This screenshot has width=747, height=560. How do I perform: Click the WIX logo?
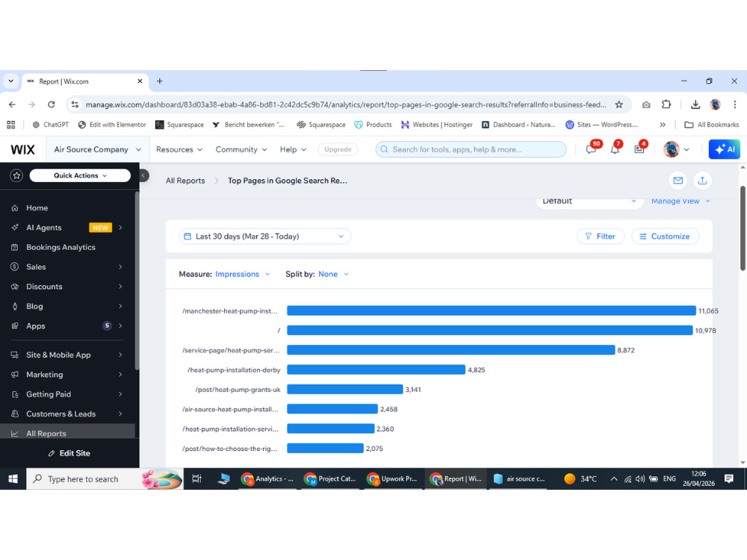[x=23, y=149]
